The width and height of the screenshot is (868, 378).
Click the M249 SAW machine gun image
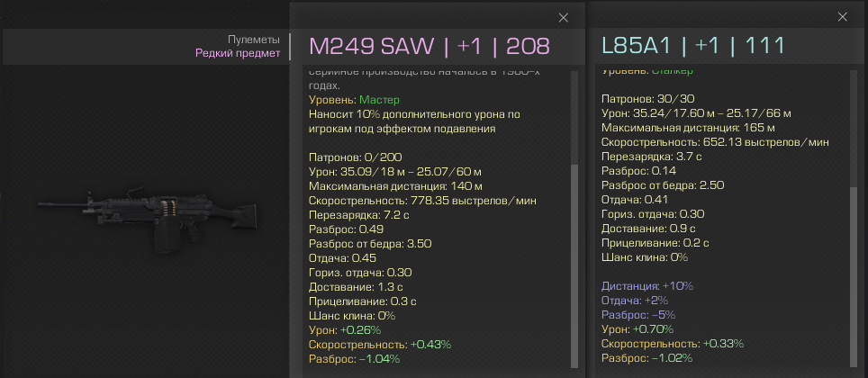(x=149, y=220)
